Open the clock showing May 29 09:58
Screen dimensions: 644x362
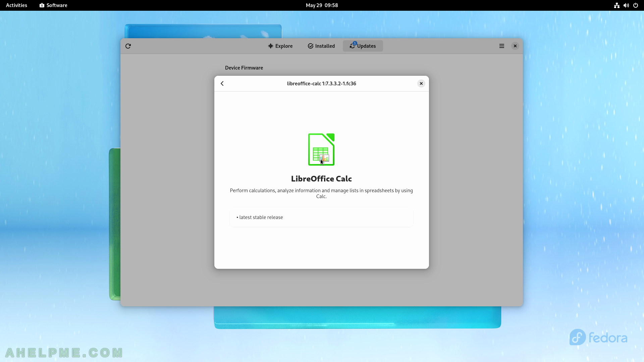(322, 5)
